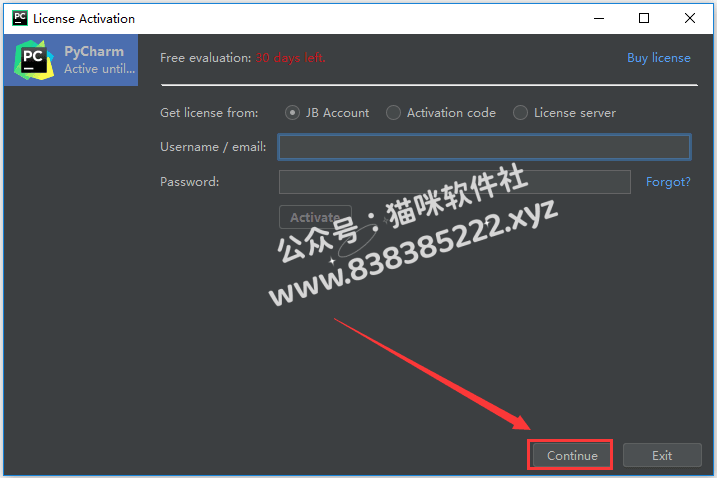The width and height of the screenshot is (717, 478).
Task: Click the Exit button
Action: tap(662, 455)
